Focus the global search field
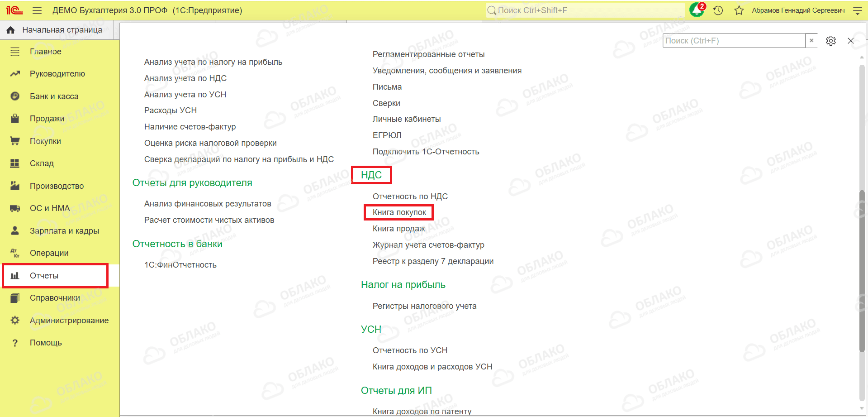The width and height of the screenshot is (868, 417). pyautogui.click(x=585, y=10)
